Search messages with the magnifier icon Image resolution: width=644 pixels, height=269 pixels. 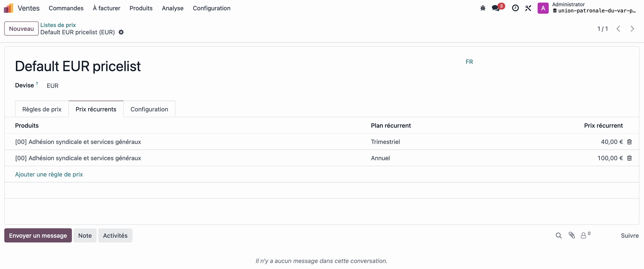pos(558,236)
